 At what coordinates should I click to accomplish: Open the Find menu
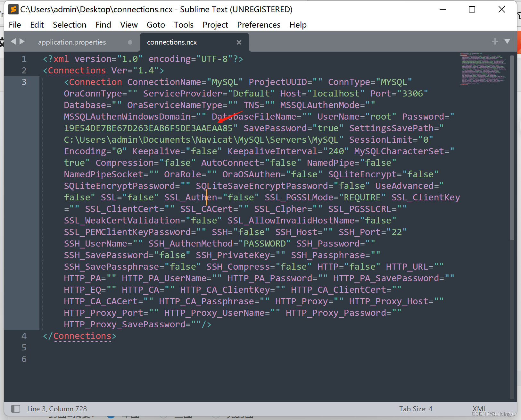click(x=103, y=25)
